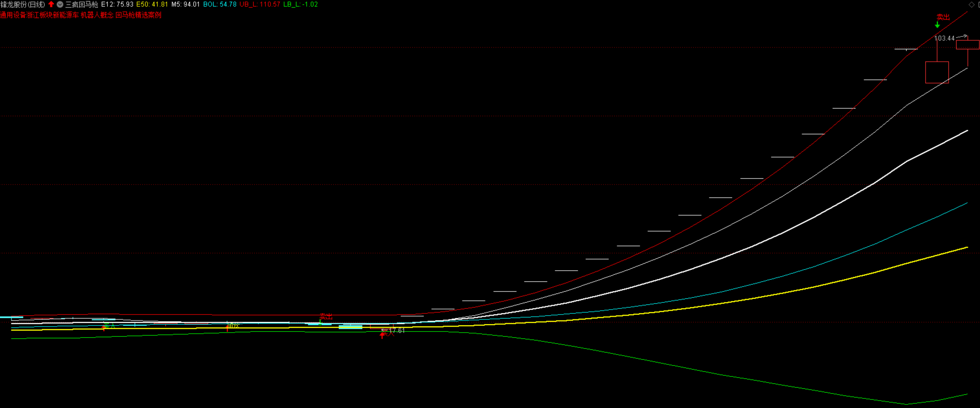Click the green sell arrow near 103.44
The image size is (980, 408).
click(x=938, y=25)
